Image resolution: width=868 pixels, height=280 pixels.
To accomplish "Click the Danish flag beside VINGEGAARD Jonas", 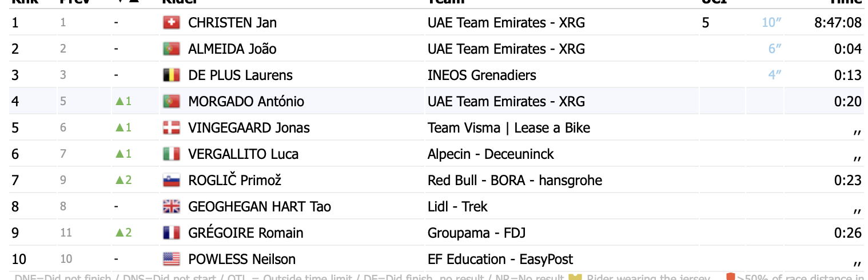I will (171, 128).
